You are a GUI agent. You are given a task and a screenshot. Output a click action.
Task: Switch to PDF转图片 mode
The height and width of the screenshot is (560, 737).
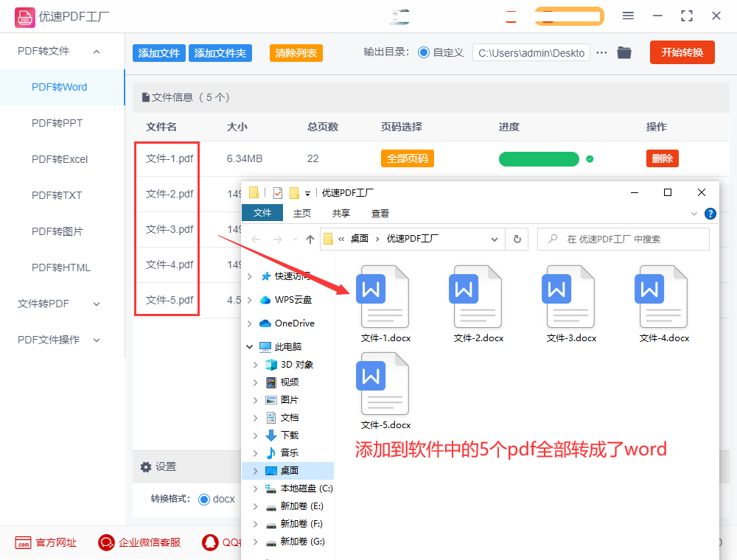[x=57, y=231]
